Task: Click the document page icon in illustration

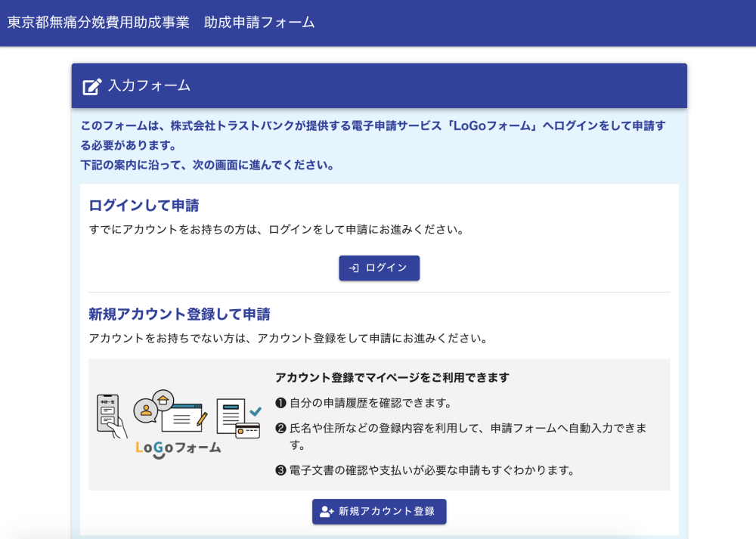Action: (230, 414)
